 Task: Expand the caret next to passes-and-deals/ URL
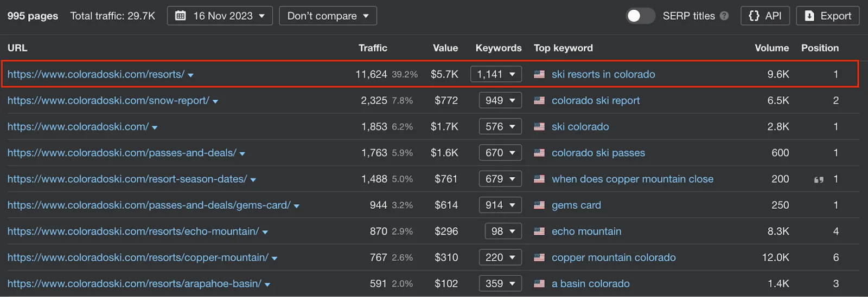[x=242, y=154]
